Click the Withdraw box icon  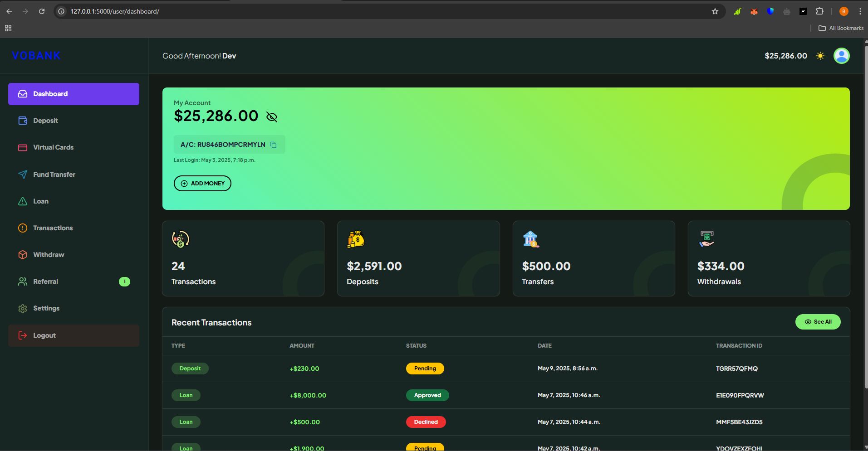[23, 255]
